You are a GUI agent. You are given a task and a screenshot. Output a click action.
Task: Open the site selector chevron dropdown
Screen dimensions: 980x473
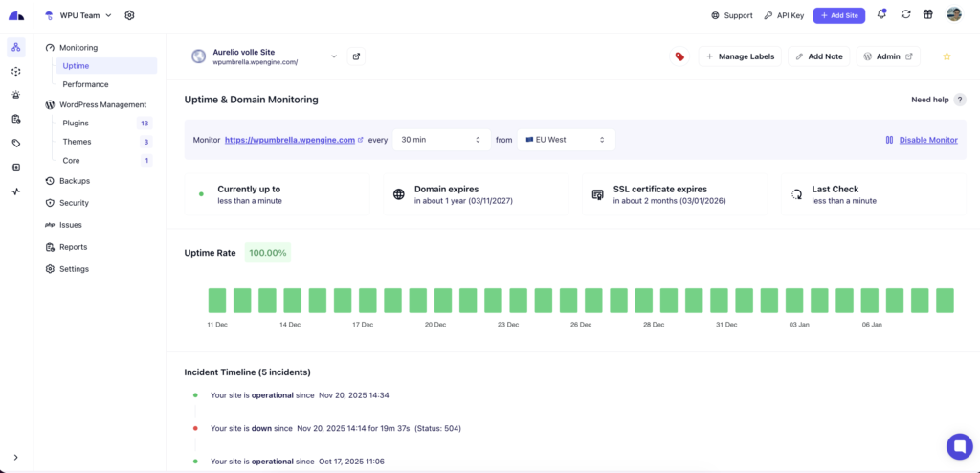pyautogui.click(x=334, y=56)
